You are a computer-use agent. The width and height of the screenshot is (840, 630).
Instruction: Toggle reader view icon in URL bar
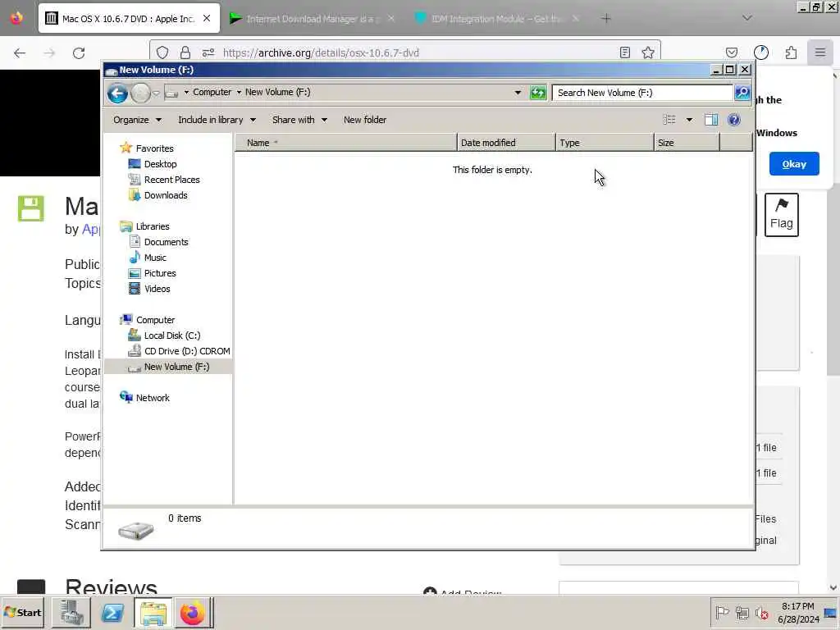click(624, 52)
